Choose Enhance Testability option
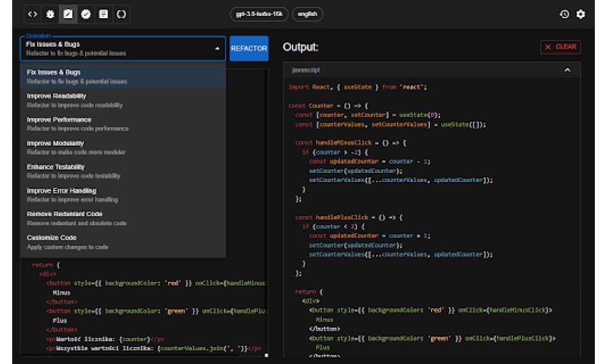Image resolution: width=607 pixels, height=364 pixels. pos(123,171)
